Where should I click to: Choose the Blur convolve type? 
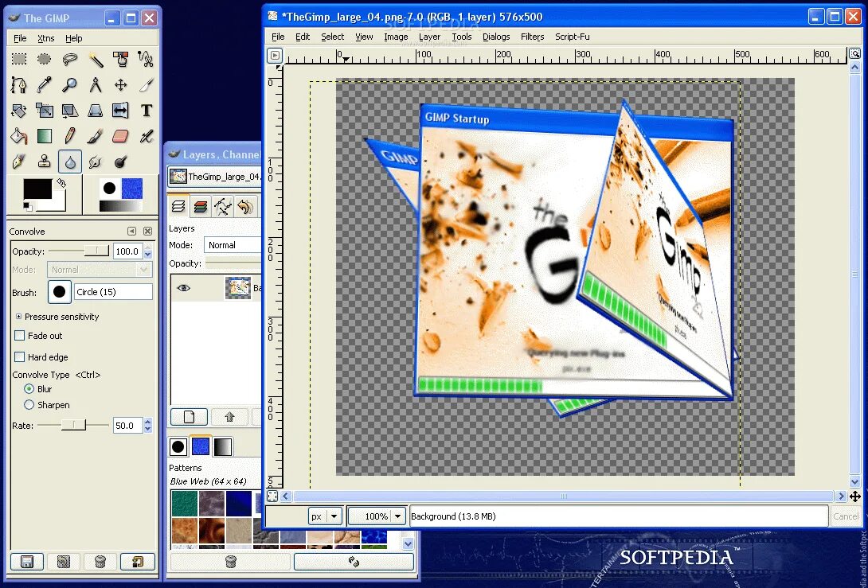29,389
